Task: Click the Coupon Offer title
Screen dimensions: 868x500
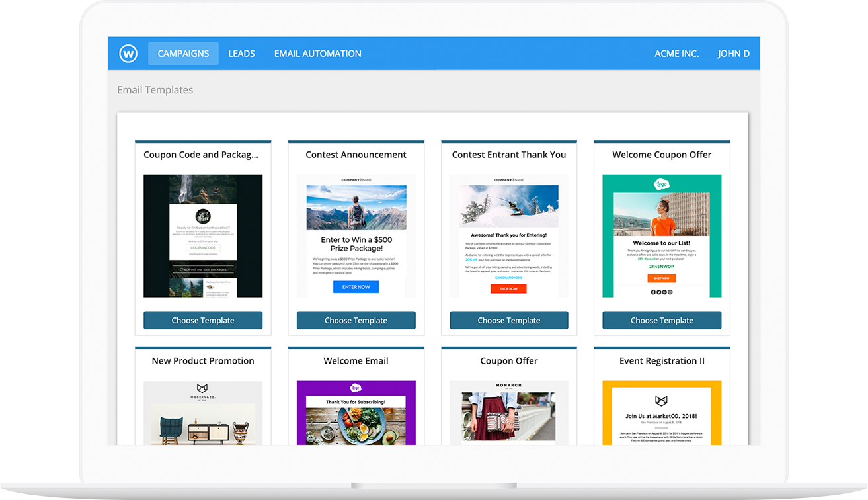Action: [509, 361]
